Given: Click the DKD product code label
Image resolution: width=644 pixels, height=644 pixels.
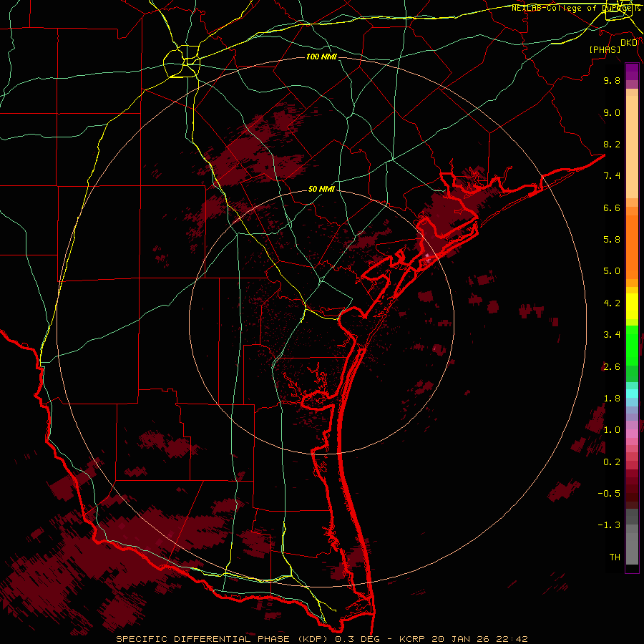Looking at the screenshot, I should [629, 43].
